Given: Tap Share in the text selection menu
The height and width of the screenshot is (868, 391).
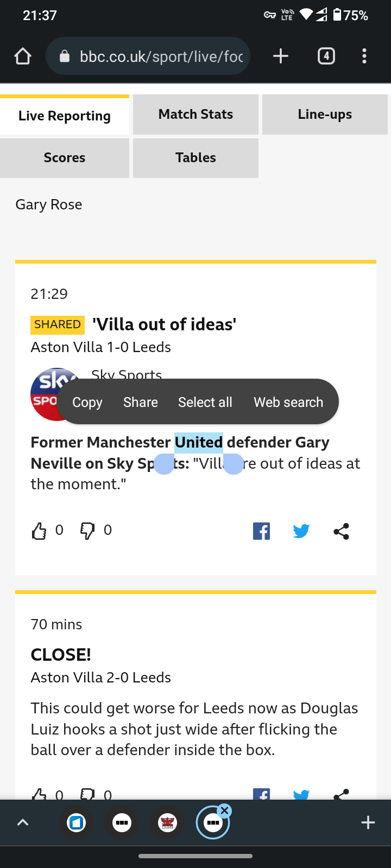Looking at the screenshot, I should click(141, 402).
